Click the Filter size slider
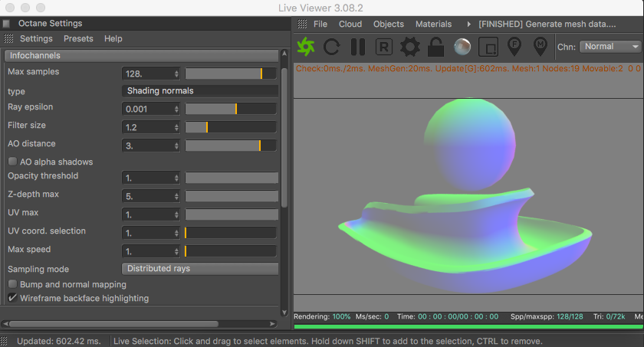Viewport: 644px width, 347px height. tap(231, 127)
